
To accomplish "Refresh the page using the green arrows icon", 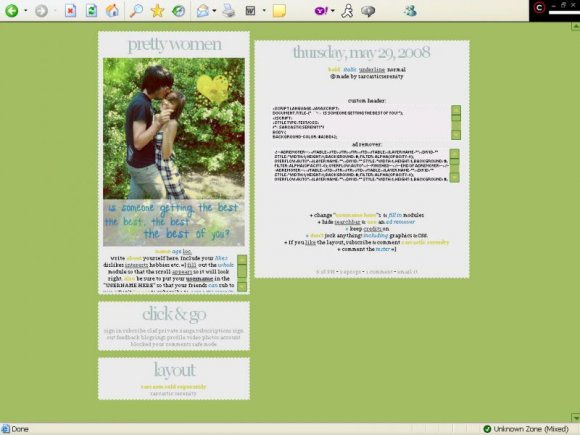I will click(91, 11).
